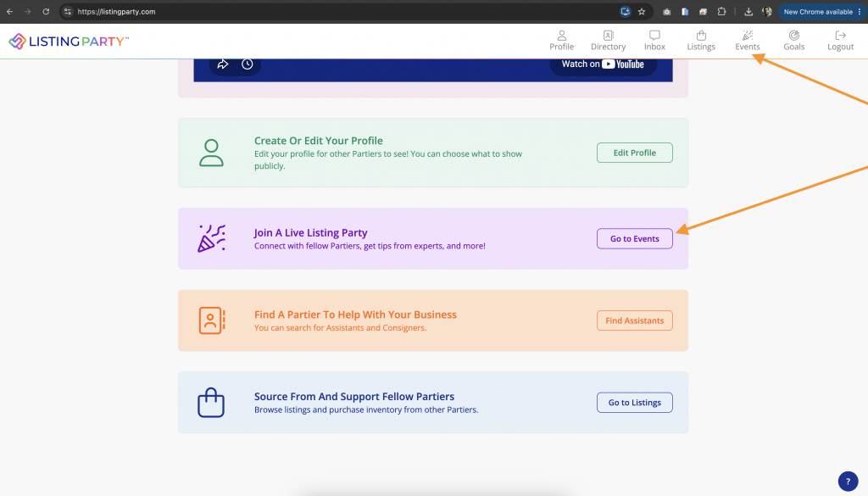The height and width of the screenshot is (496, 868).
Task: Bookmark this page with the star
Action: tap(642, 12)
